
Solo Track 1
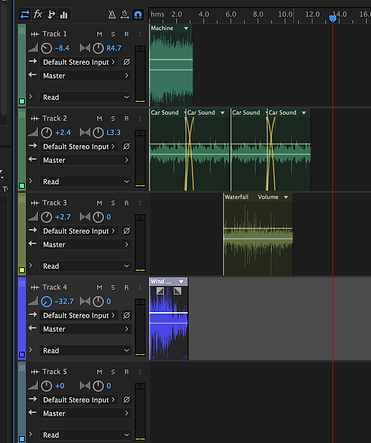point(113,34)
